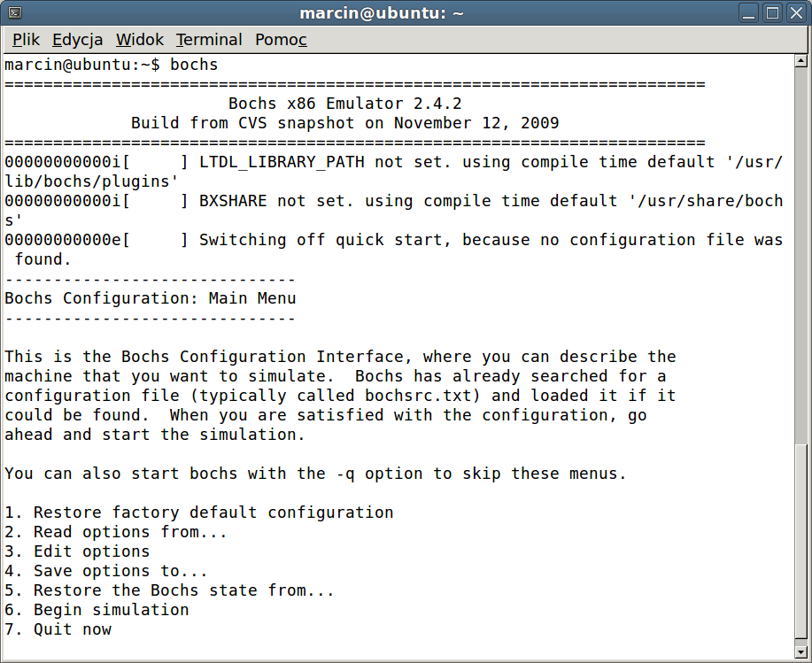Click the "3. Edit options" line
Viewport: 812px width, 663px height.
coord(77,551)
